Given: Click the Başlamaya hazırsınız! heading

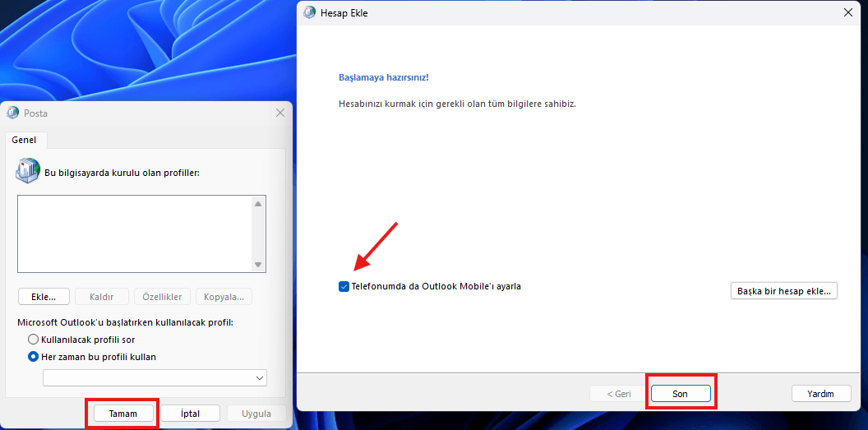Looking at the screenshot, I should [384, 77].
